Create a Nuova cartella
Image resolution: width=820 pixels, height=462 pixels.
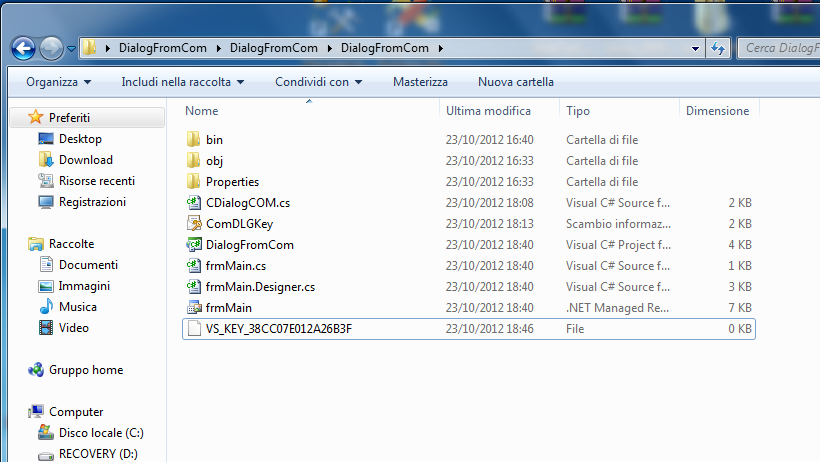pyautogui.click(x=516, y=82)
